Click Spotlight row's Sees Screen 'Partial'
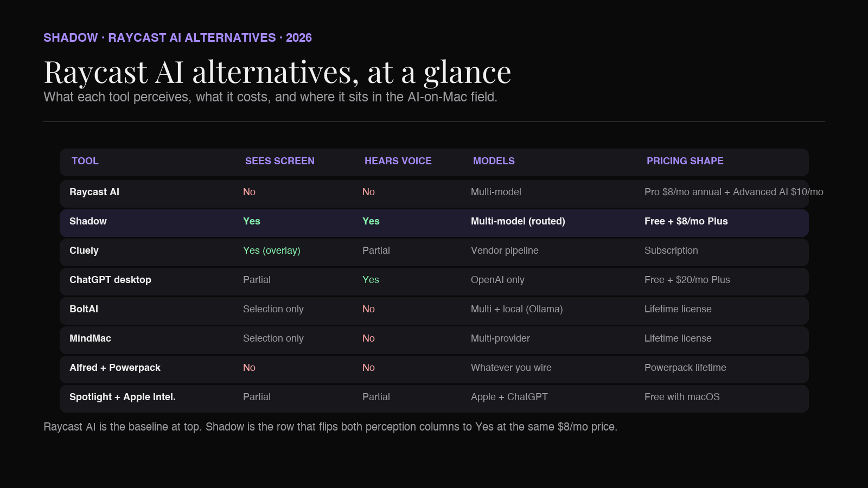 [x=257, y=397]
